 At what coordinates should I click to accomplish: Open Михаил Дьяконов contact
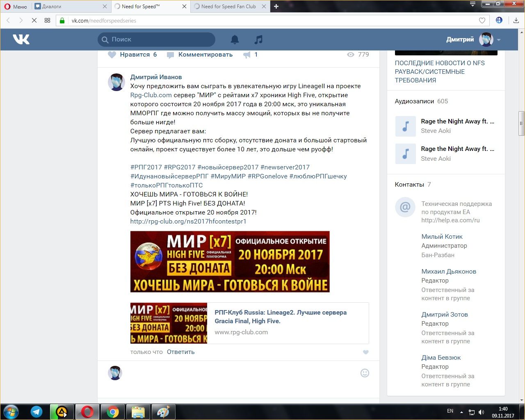pyautogui.click(x=449, y=272)
